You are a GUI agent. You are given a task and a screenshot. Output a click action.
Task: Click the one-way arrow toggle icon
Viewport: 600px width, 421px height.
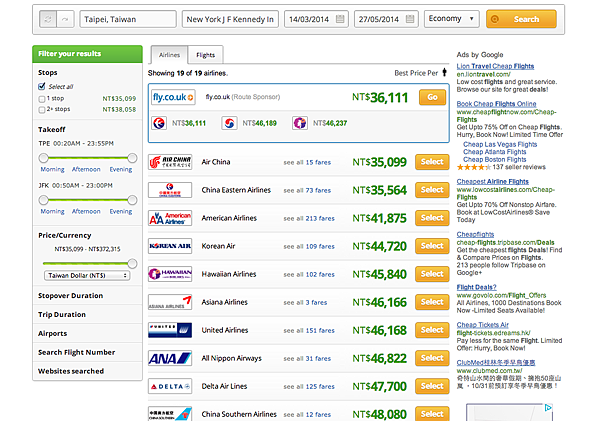pyautogui.click(x=65, y=19)
